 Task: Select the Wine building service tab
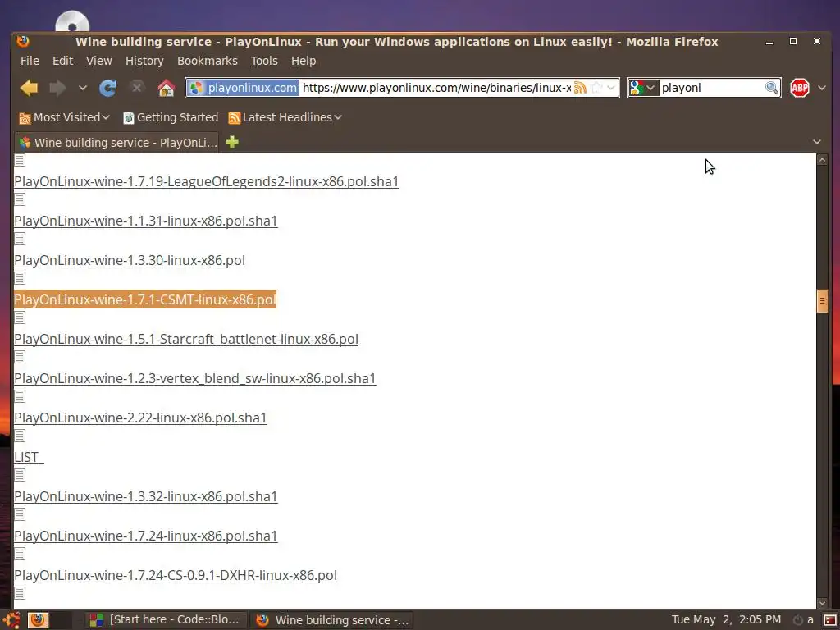click(116, 143)
